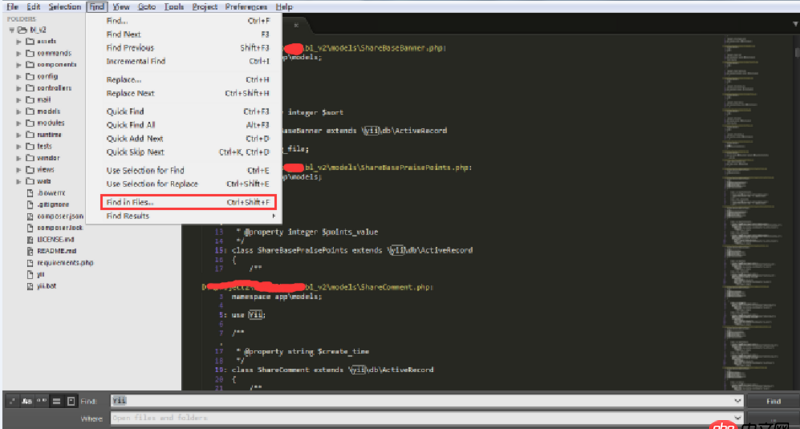Open the Project menu
The height and width of the screenshot is (429, 800).
(205, 7)
